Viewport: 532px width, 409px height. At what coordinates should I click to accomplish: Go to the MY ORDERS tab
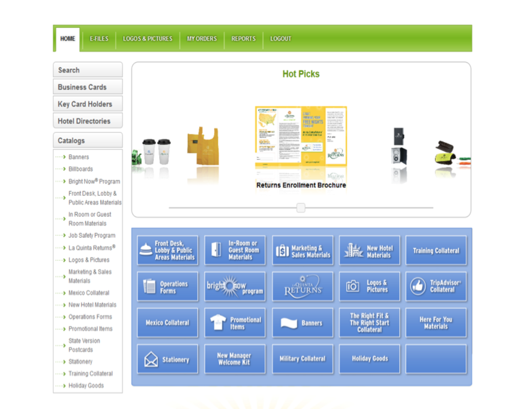tap(202, 39)
